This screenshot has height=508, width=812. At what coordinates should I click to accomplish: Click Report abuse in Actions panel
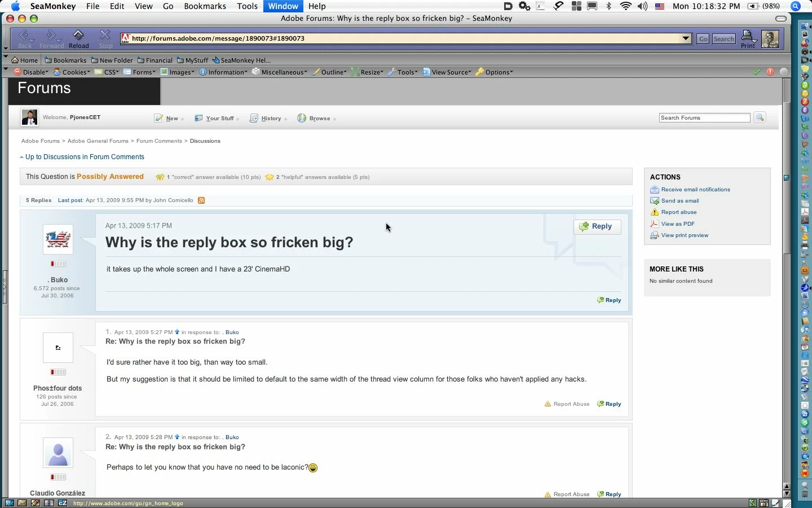point(679,212)
